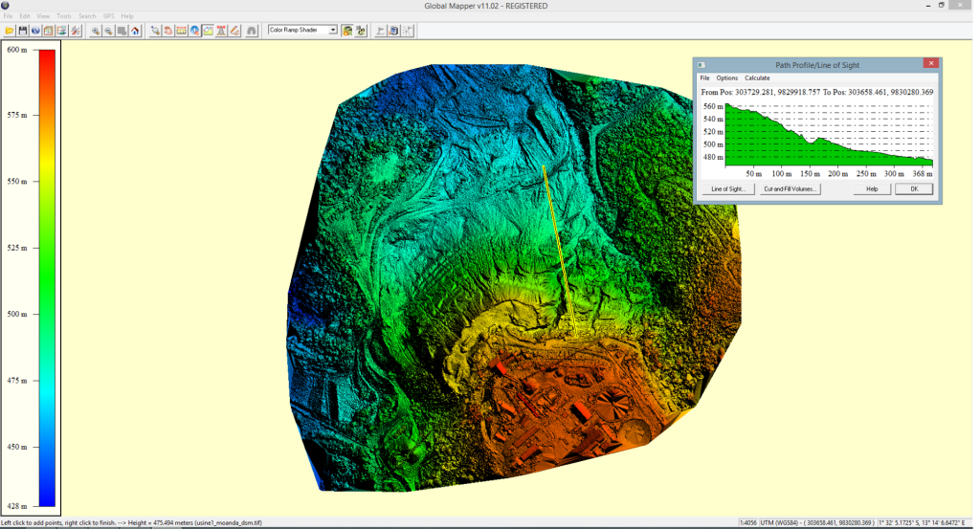
Task: Open the Options menu in Path Profile dialog
Action: (727, 77)
